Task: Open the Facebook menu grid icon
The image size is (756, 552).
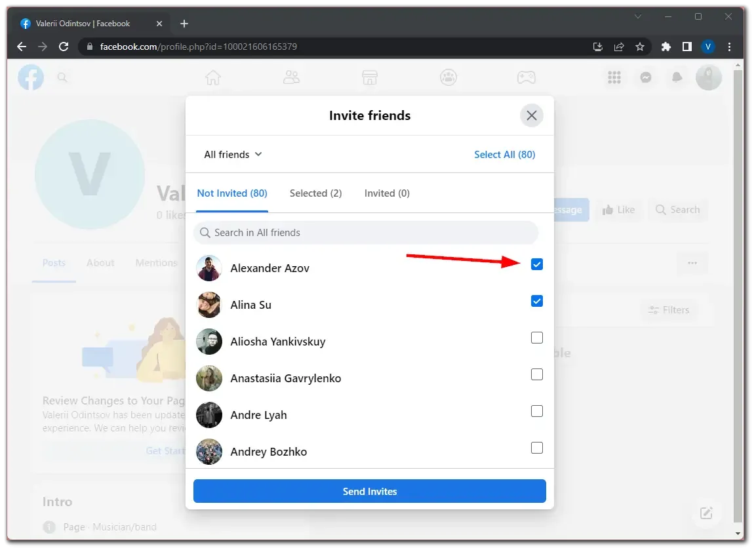Action: click(x=614, y=77)
